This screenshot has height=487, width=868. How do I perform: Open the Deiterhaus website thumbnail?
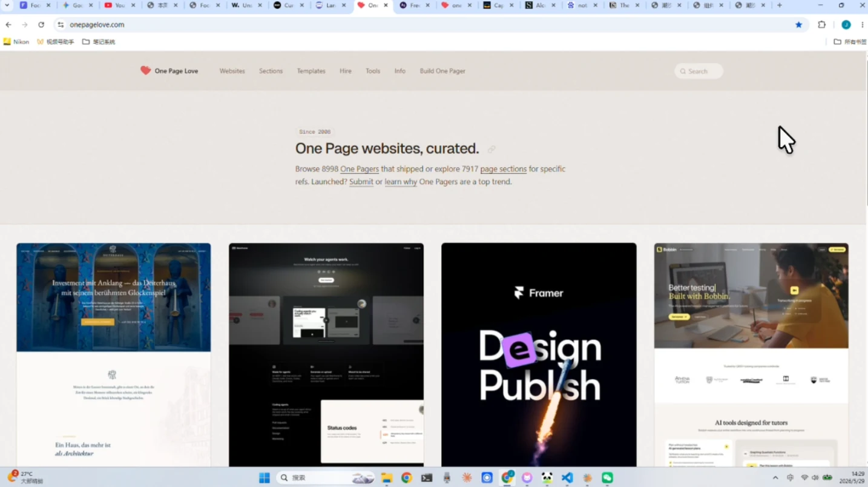[x=114, y=355]
